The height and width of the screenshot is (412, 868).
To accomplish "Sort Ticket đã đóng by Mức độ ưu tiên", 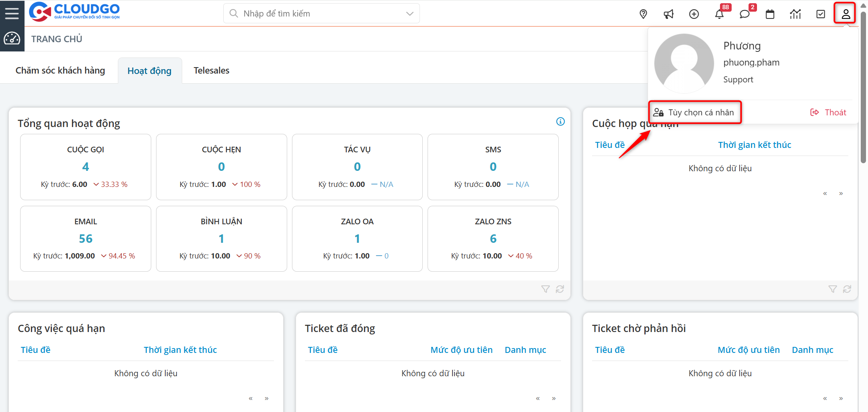I will (x=461, y=350).
